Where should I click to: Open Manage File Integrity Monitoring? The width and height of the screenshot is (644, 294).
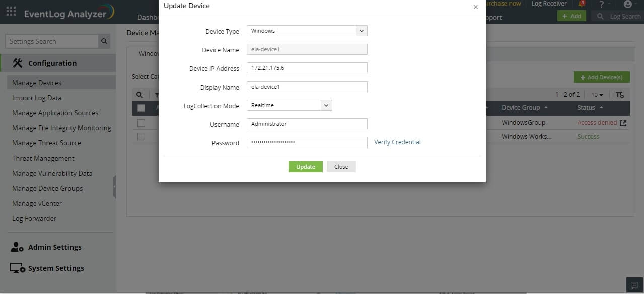tap(61, 128)
